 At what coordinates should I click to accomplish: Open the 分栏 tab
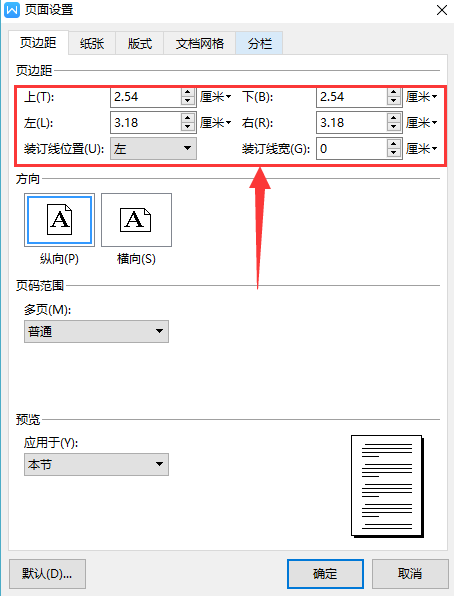coord(259,43)
